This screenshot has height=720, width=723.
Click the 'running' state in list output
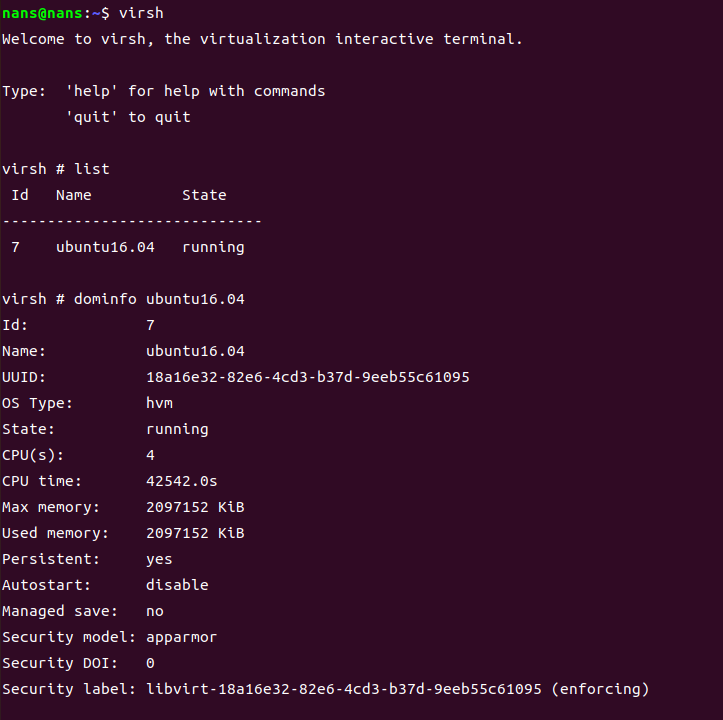click(213, 248)
